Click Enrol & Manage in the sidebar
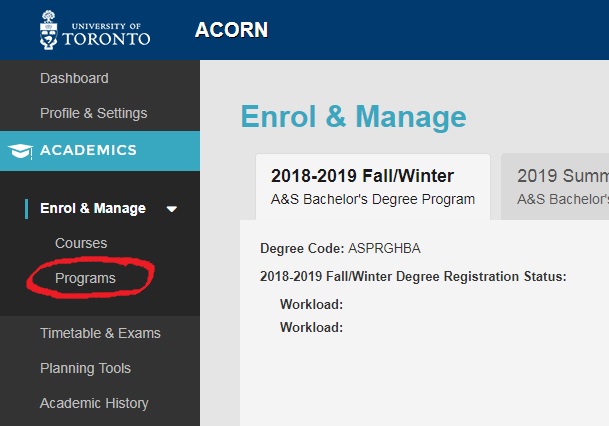This screenshot has width=609, height=426. [x=92, y=208]
